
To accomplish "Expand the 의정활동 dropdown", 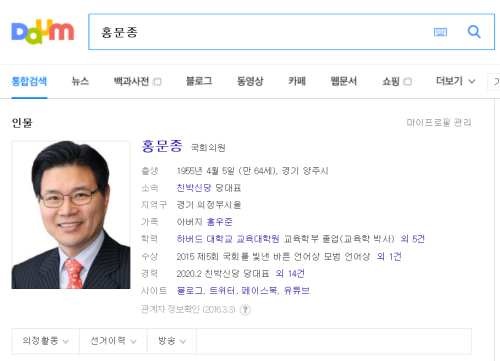I will pos(46,341).
